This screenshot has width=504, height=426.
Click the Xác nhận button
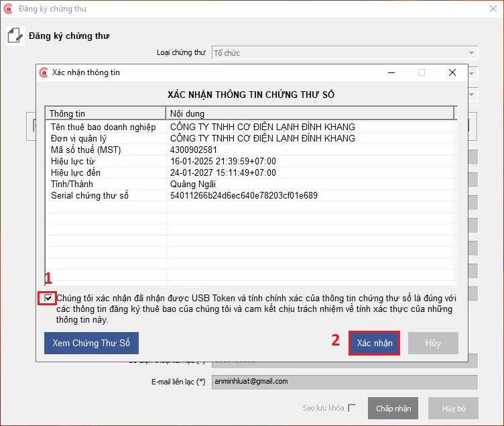point(374,343)
